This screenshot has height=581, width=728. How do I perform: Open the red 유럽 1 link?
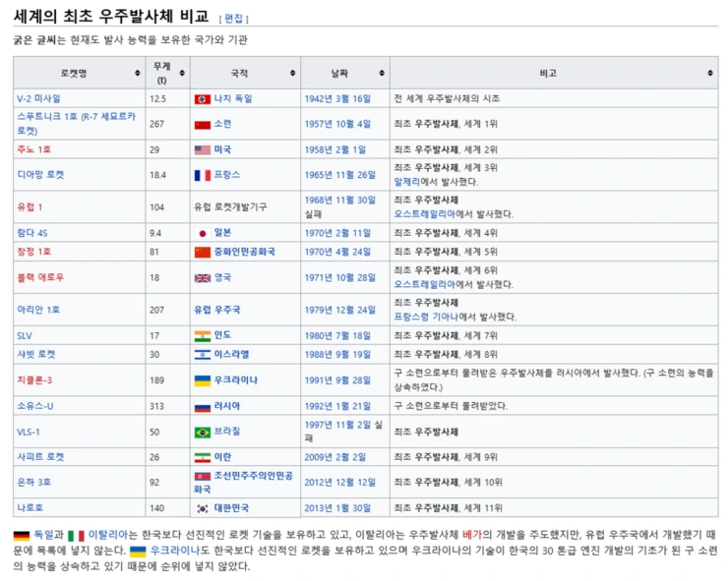coord(30,207)
